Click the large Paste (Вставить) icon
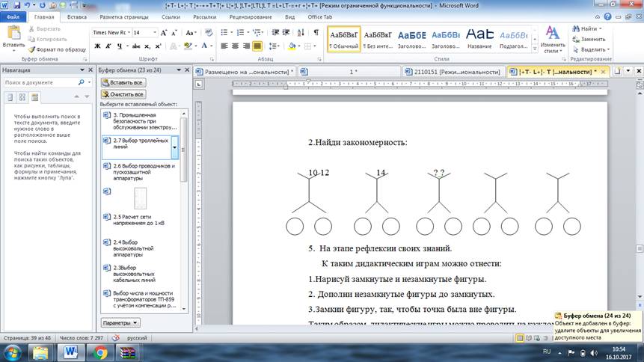Screen dimensions: 644x362 pyautogui.click(x=13, y=34)
